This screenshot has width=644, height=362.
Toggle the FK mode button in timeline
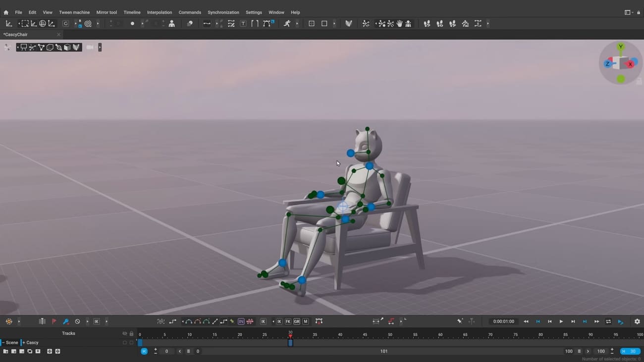(x=287, y=321)
